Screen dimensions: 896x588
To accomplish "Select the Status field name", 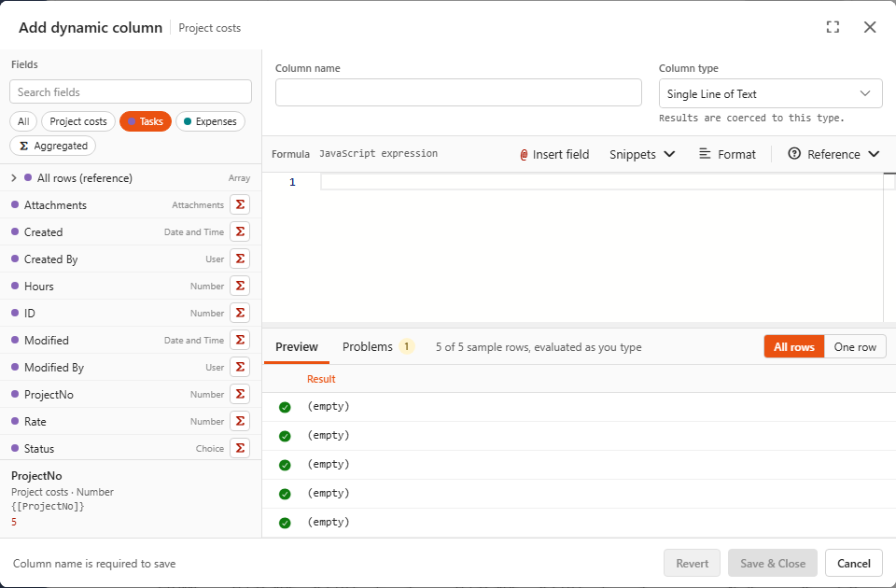I will (x=39, y=448).
